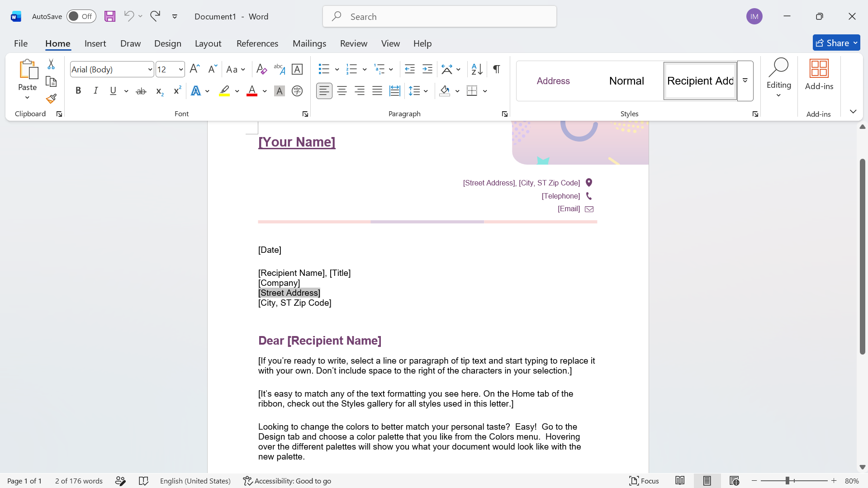
Task: Toggle Justify alignment
Action: click(377, 91)
